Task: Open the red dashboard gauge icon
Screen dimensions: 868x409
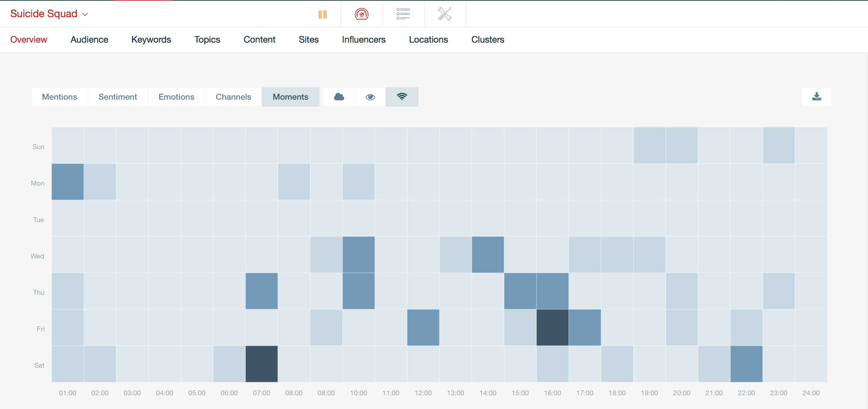Action: tap(361, 14)
